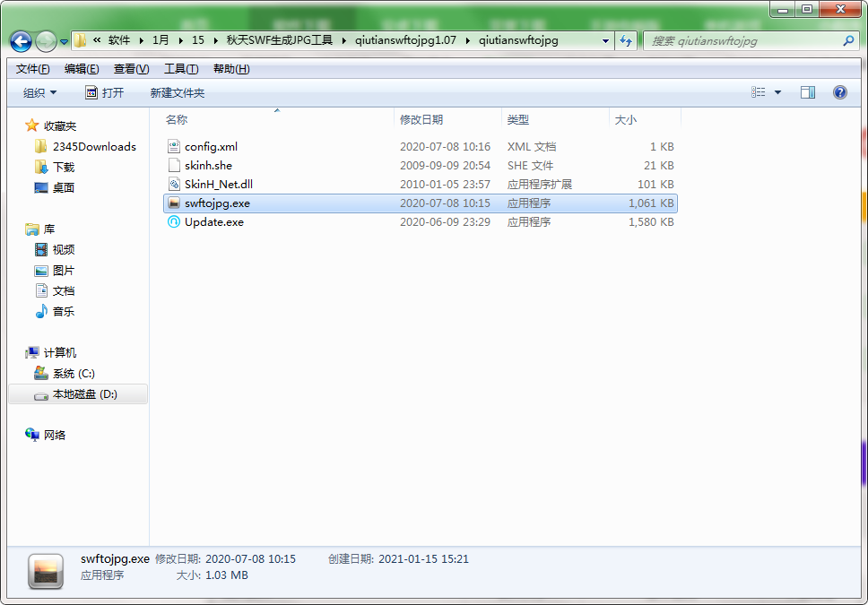
Task: Open 本地磁盘 (D:) drive in sidebar
Action: [78, 394]
